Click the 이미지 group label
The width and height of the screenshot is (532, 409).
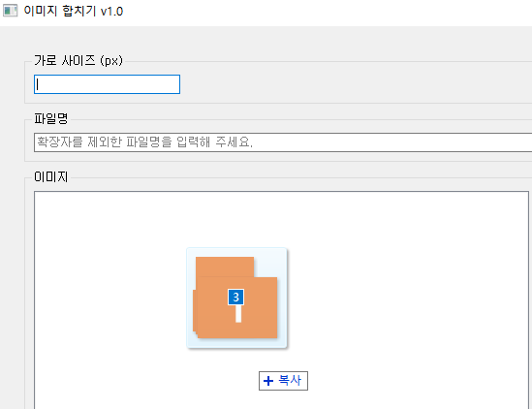tap(51, 176)
